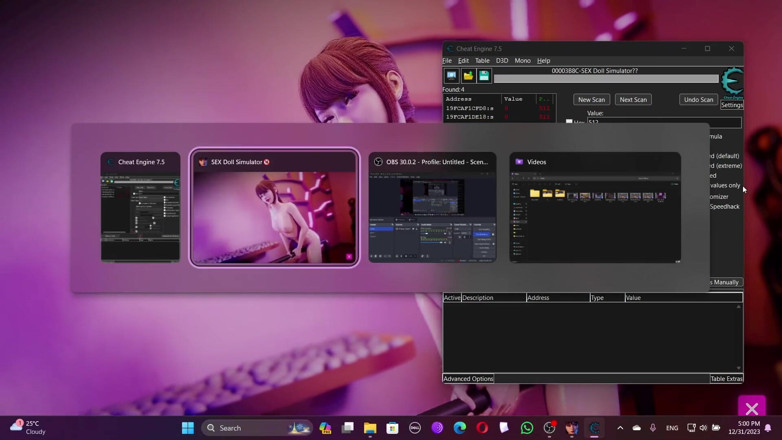
Task: Click the Description column header
Action: 493,298
